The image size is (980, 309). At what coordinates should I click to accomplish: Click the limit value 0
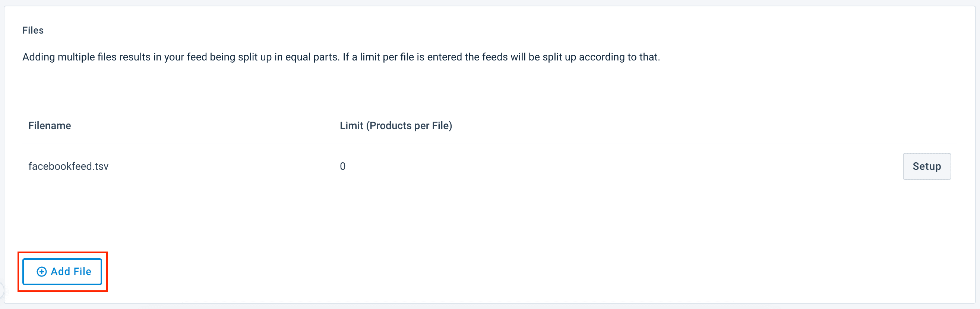(342, 166)
